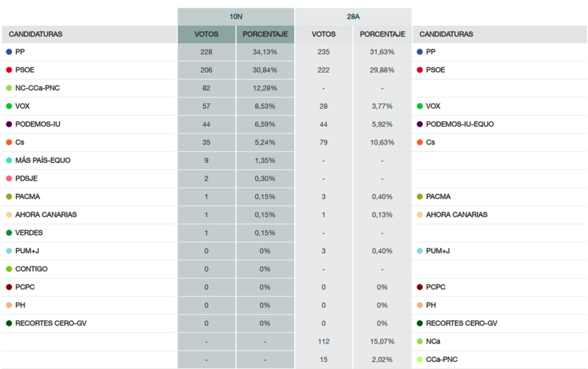The image size is (588, 369).
Task: Click the 10N election column header
Action: pos(235,16)
